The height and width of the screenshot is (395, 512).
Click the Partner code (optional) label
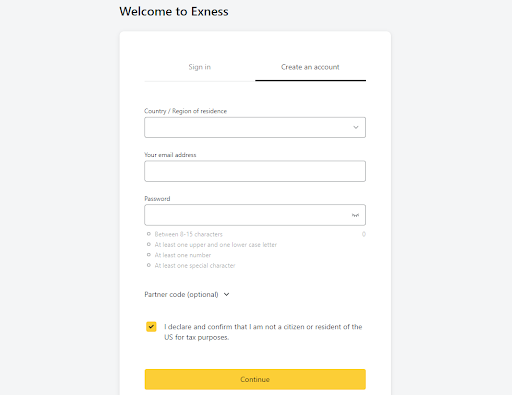(181, 294)
